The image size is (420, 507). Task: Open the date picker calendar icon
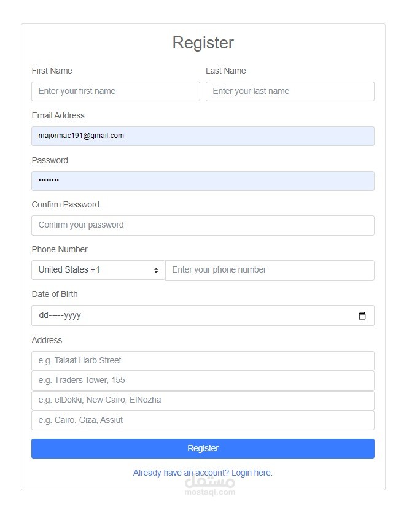click(x=362, y=315)
